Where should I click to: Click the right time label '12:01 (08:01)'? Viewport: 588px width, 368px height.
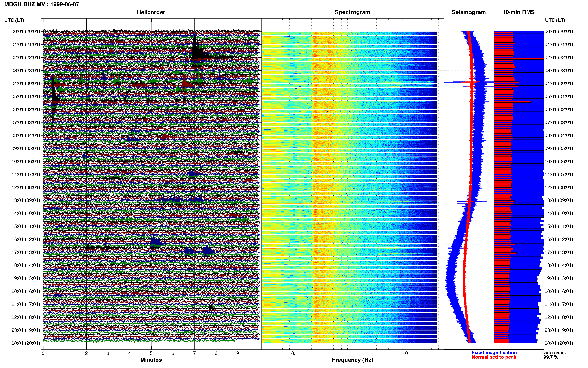point(559,187)
